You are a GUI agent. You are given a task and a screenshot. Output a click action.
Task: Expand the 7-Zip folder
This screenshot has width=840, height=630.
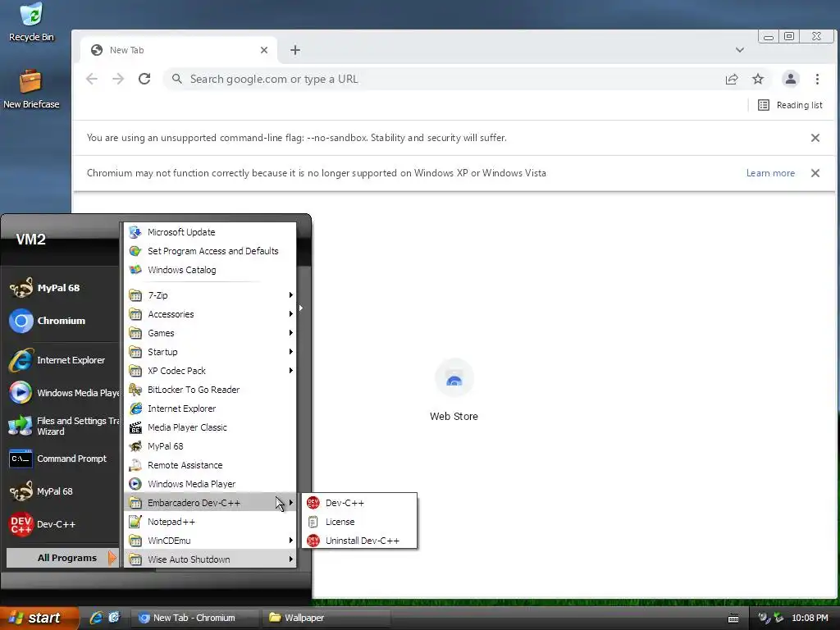pos(211,295)
